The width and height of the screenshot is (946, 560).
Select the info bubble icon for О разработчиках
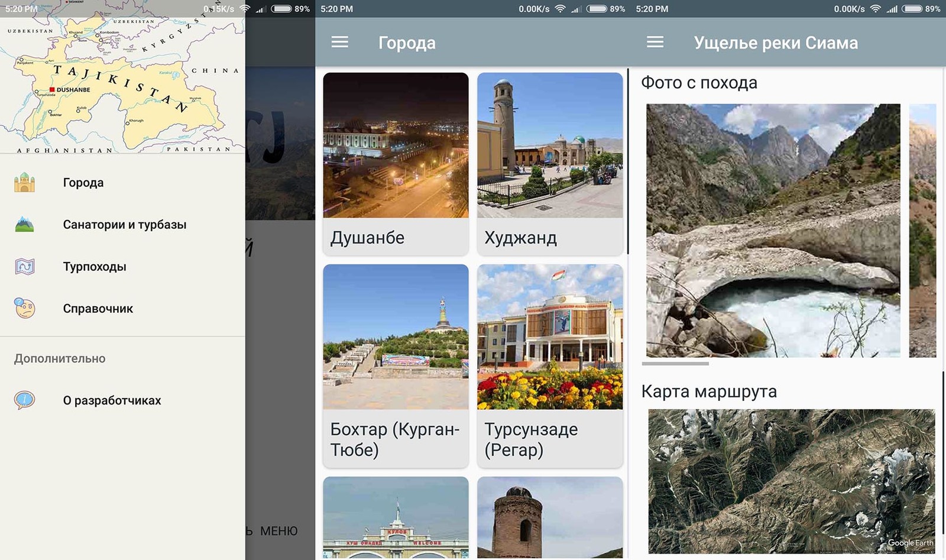(24, 400)
